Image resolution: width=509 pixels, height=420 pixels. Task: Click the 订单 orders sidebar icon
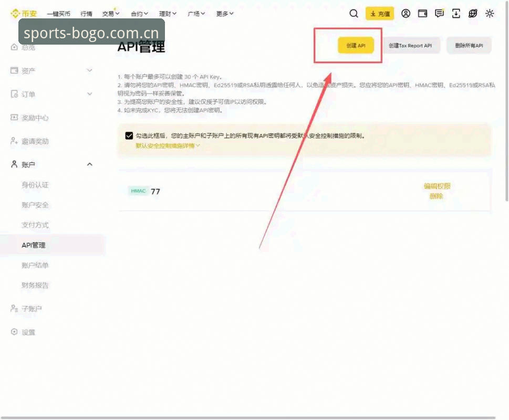click(x=14, y=94)
